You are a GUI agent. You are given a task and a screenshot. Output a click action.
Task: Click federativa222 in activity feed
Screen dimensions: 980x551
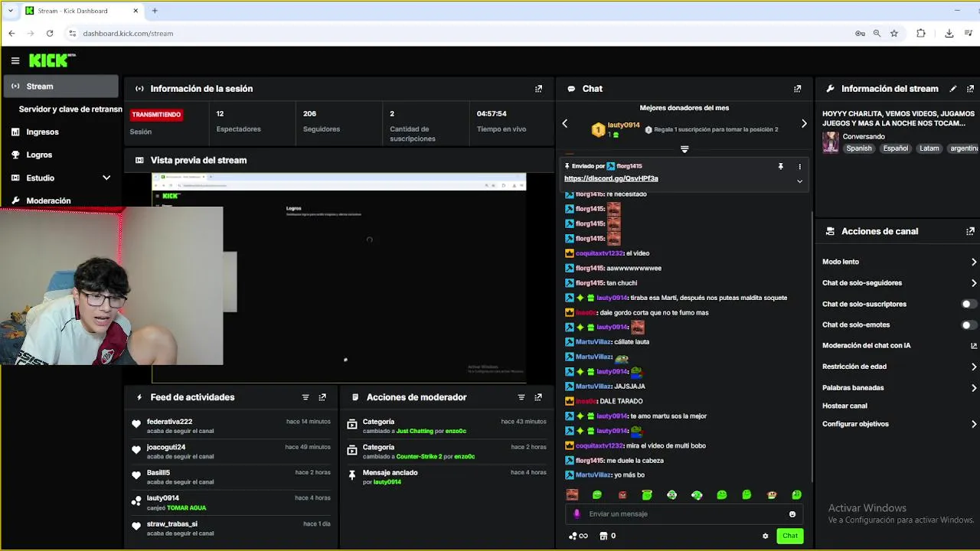[x=169, y=422]
